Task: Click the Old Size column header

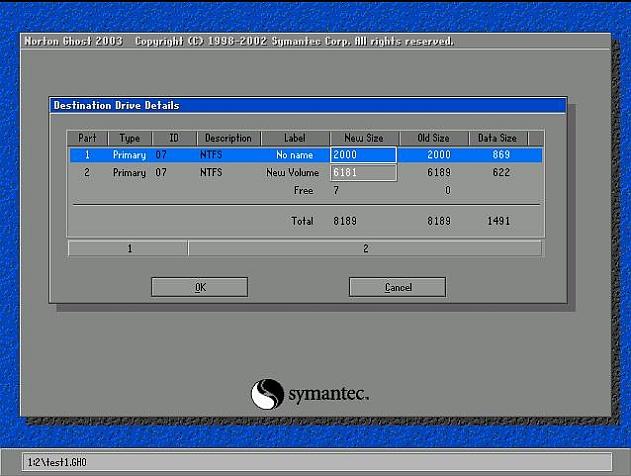Action: 433,138
